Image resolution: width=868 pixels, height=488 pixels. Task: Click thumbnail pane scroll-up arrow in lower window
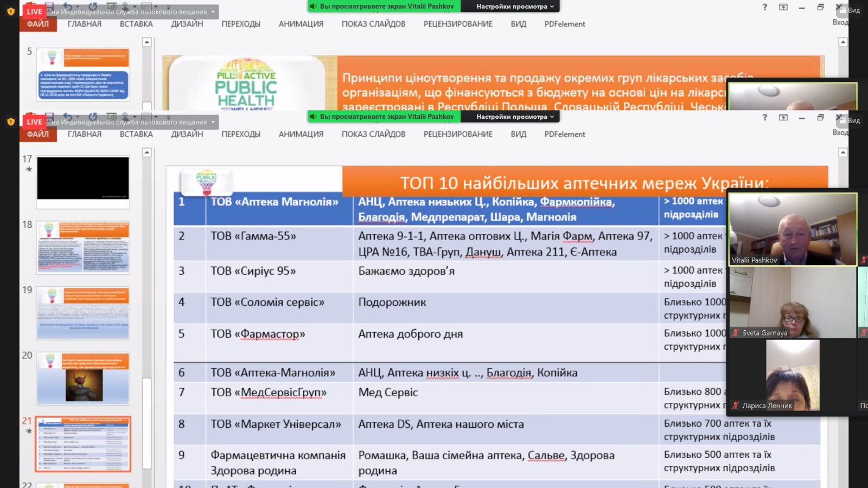pyautogui.click(x=146, y=153)
